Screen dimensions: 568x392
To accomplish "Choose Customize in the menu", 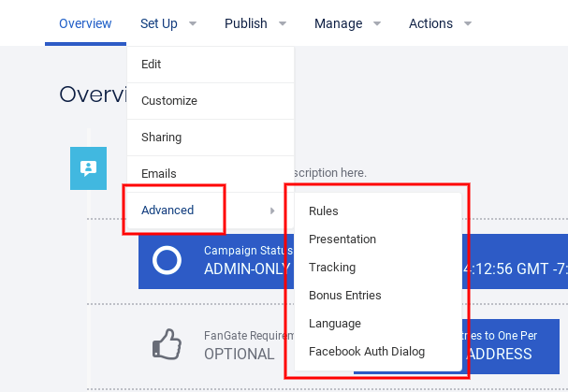I will (x=169, y=101).
